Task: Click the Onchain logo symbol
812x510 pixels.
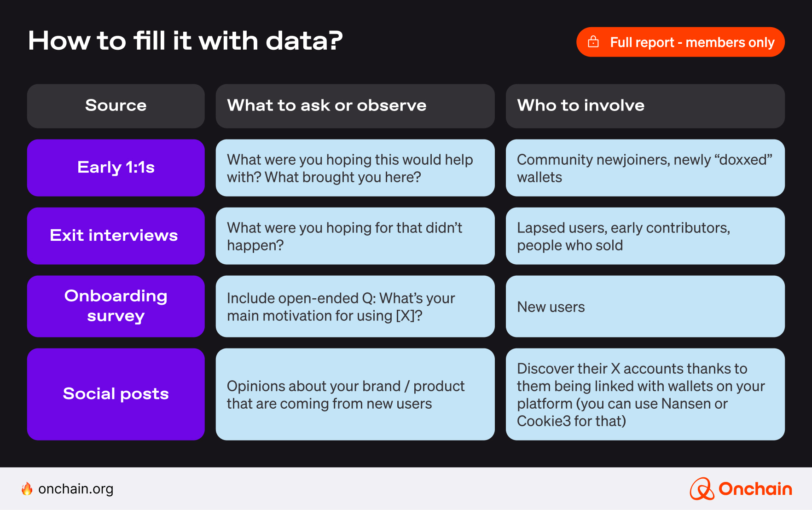Action: (702, 489)
